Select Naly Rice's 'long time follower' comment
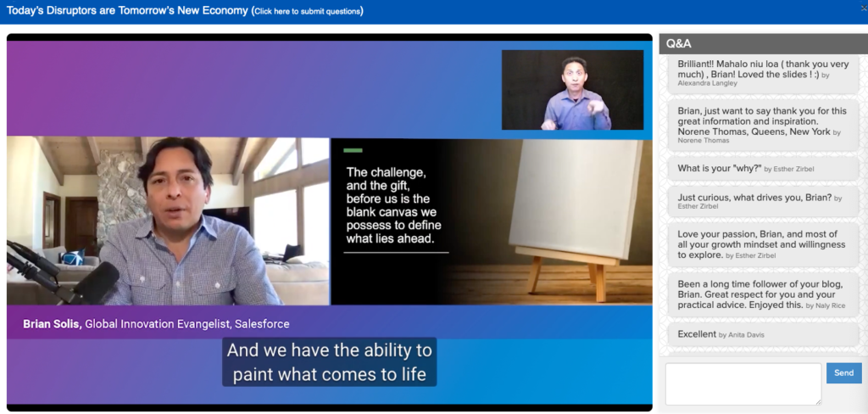Image resolution: width=868 pixels, height=414 pixels. pos(763,295)
